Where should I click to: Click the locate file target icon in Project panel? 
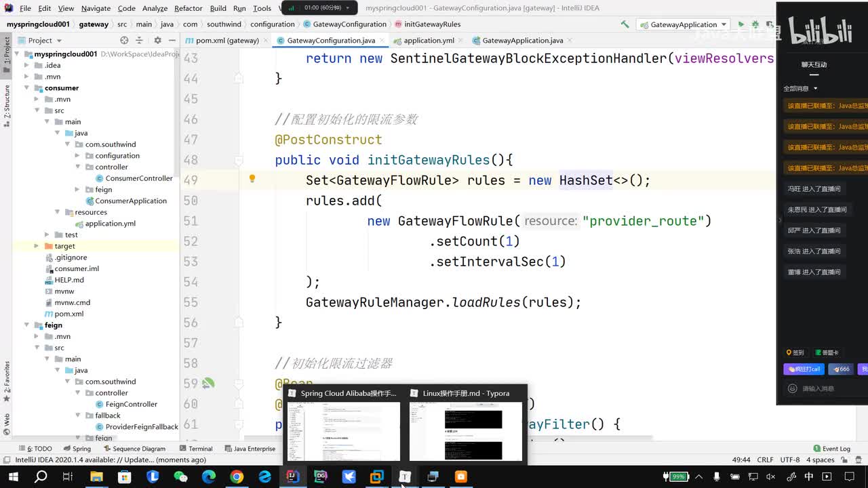(x=124, y=41)
